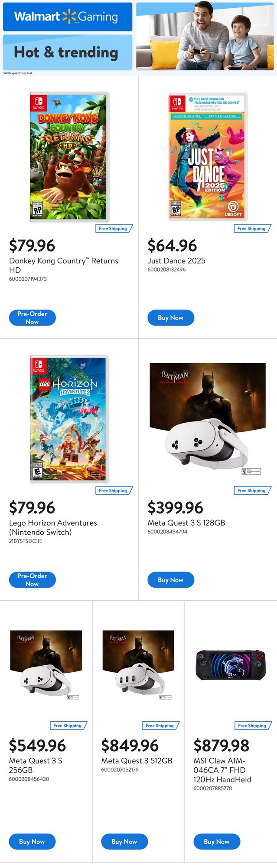277x868 pixels.
Task: Click the Walmart spark logo icon
Action: tap(69, 16)
